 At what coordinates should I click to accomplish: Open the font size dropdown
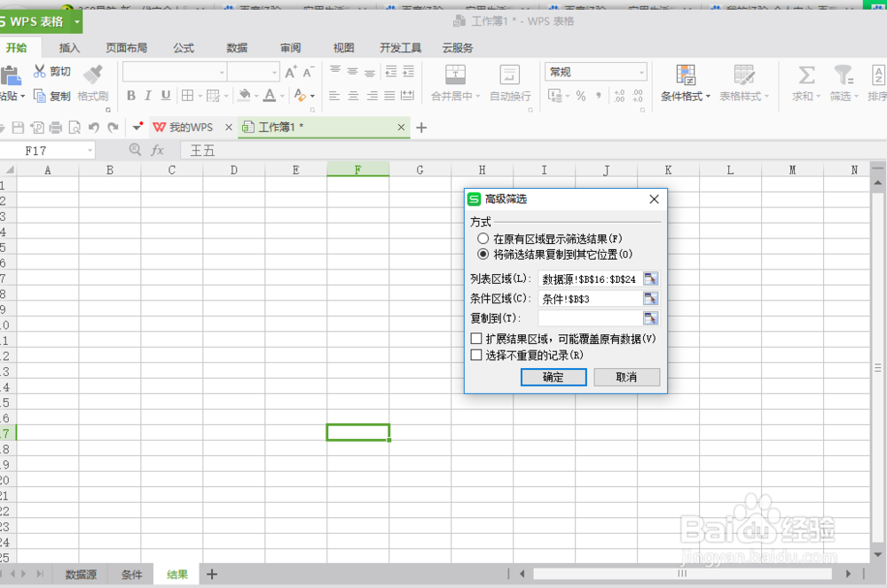[x=274, y=73]
